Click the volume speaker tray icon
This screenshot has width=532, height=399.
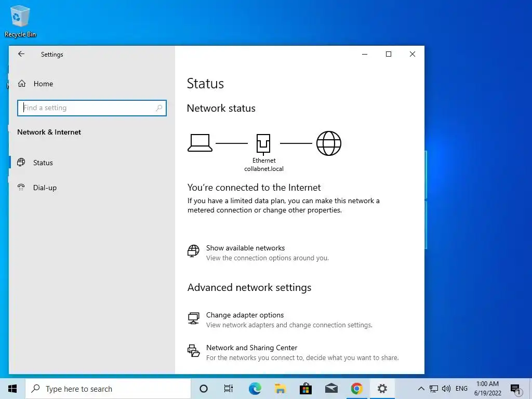coord(446,389)
